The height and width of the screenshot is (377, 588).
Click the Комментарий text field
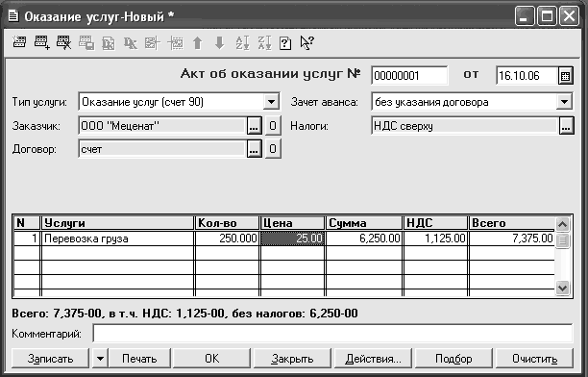[x=332, y=334]
